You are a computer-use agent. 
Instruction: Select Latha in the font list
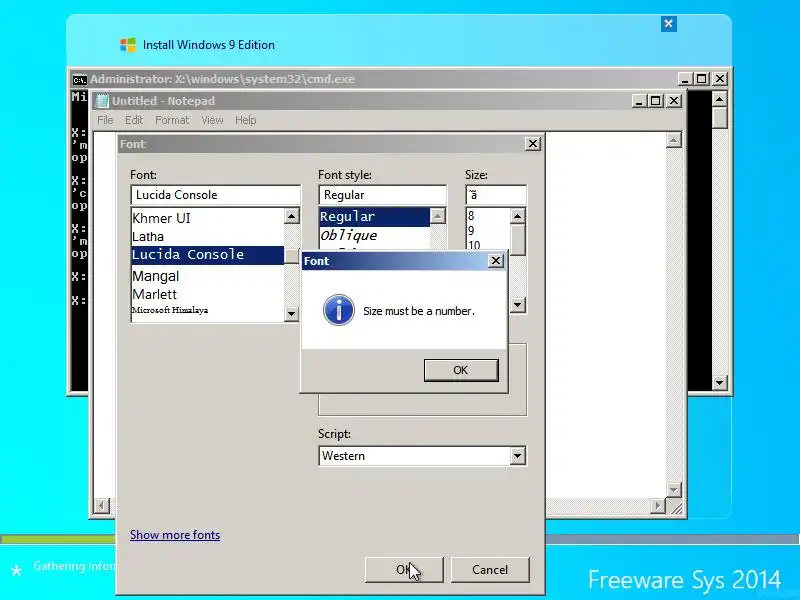[x=207, y=237]
